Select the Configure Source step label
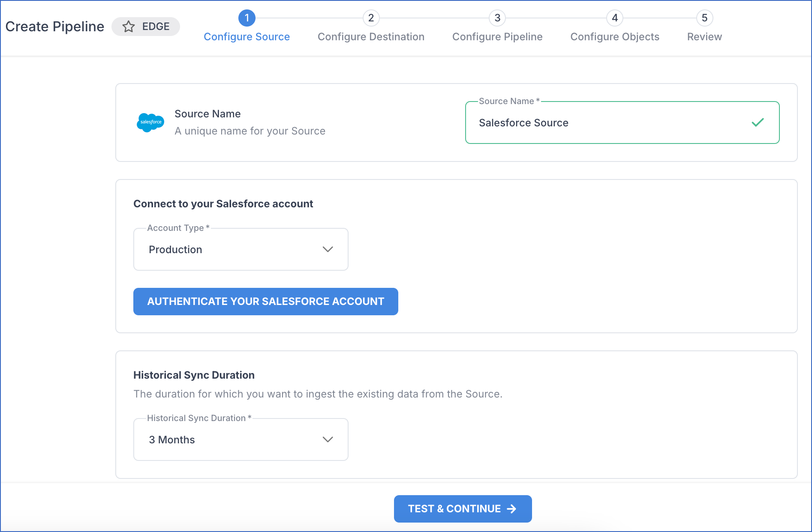812x532 pixels. coord(247,37)
